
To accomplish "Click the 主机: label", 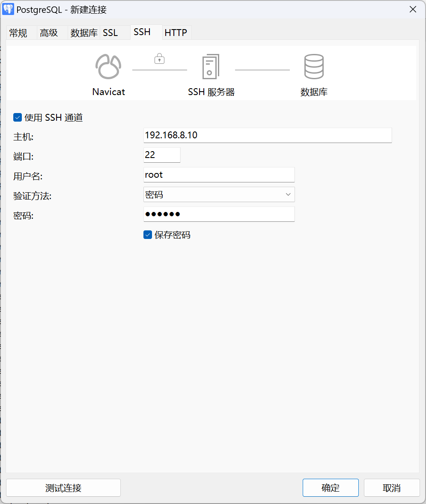I will (x=24, y=137).
